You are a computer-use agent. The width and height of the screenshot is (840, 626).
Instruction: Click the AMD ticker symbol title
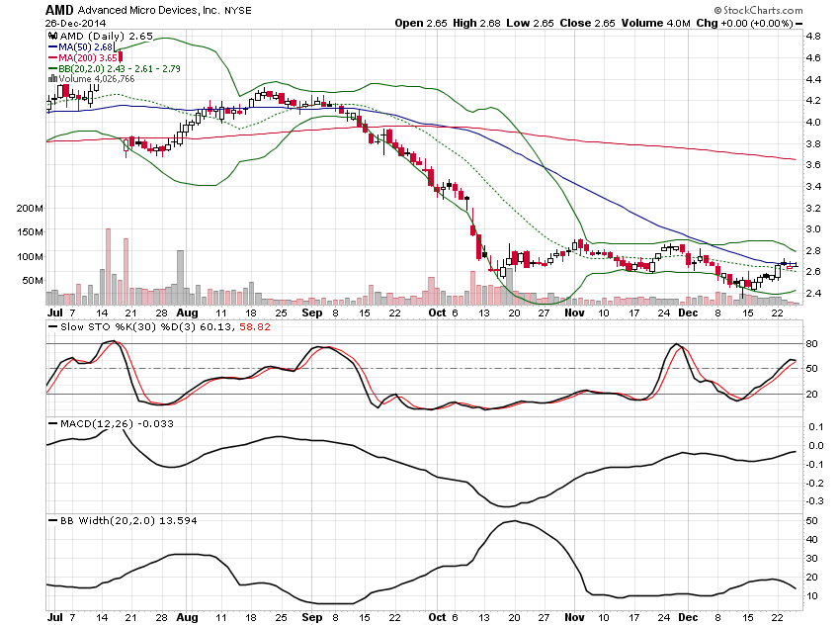click(59, 10)
